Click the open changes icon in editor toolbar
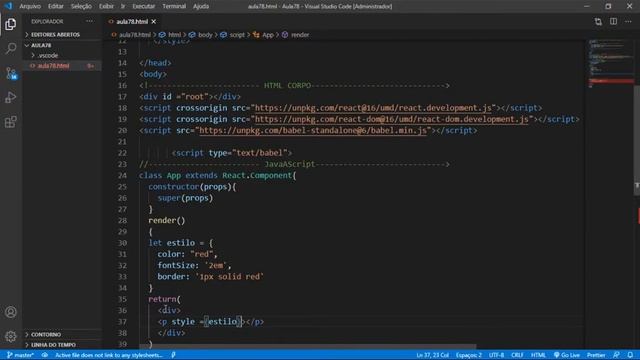 click(x=598, y=22)
